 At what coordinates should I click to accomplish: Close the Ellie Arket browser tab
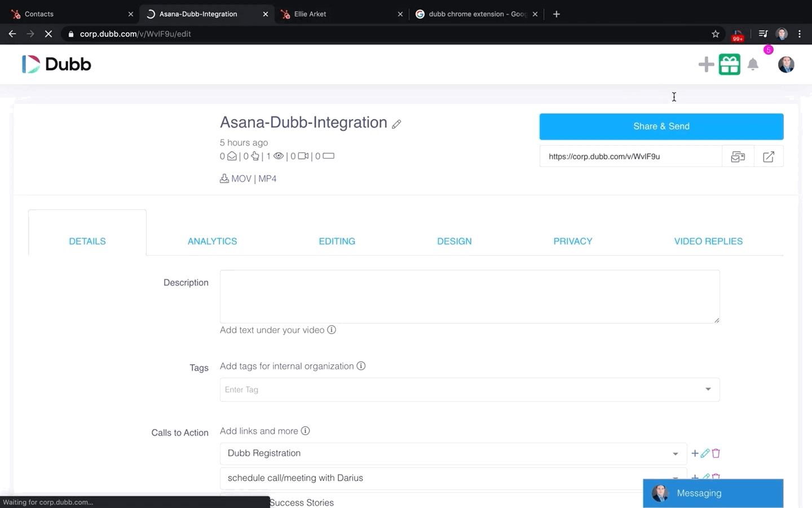[400, 14]
